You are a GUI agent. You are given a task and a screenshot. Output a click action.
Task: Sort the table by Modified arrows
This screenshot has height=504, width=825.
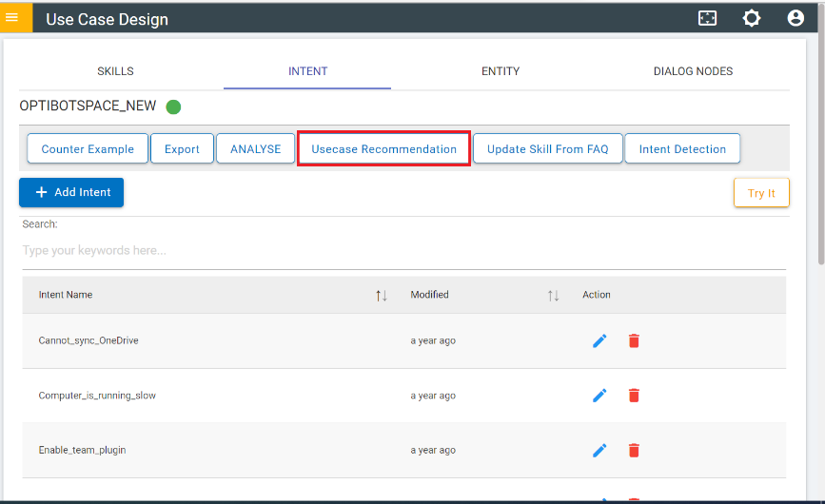tap(553, 296)
